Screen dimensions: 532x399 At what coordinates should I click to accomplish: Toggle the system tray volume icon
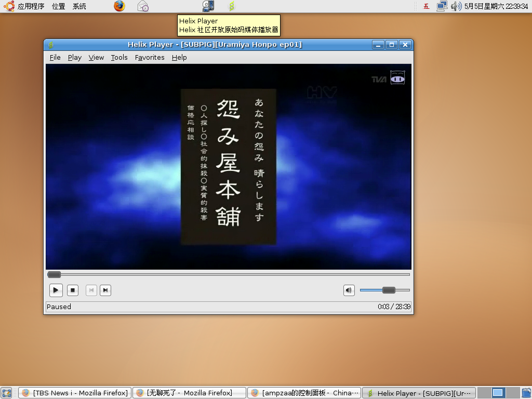point(456,6)
